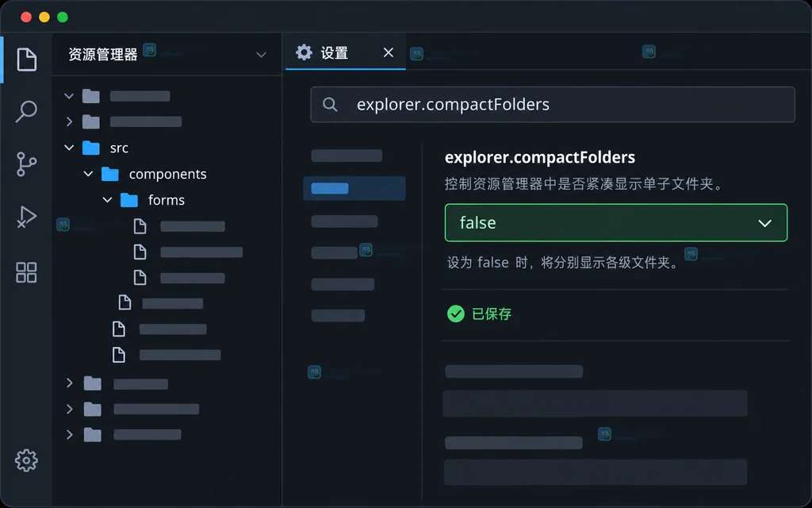
Task: Switch to the 设置 tab
Action: click(346, 52)
